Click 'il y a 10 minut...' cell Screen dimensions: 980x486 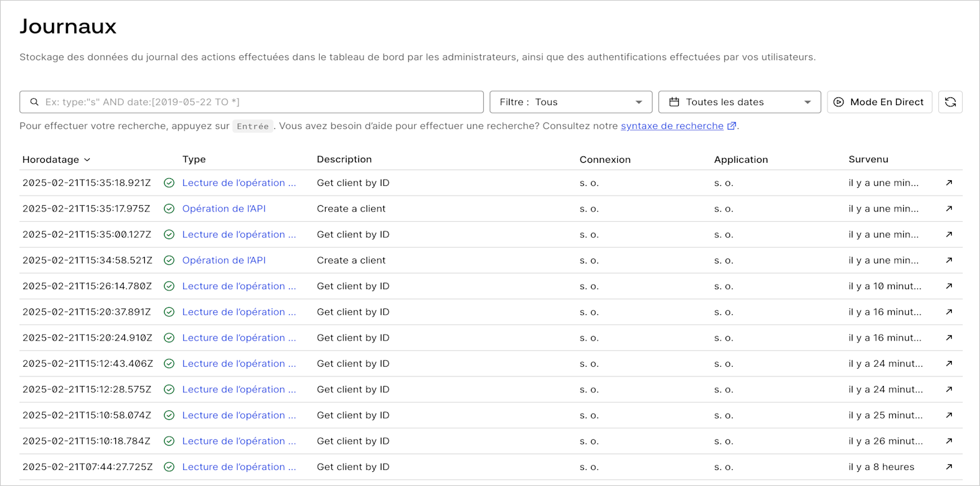[x=885, y=286]
